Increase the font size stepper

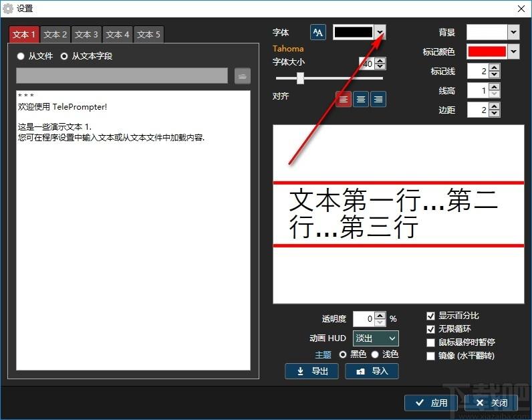coord(380,61)
